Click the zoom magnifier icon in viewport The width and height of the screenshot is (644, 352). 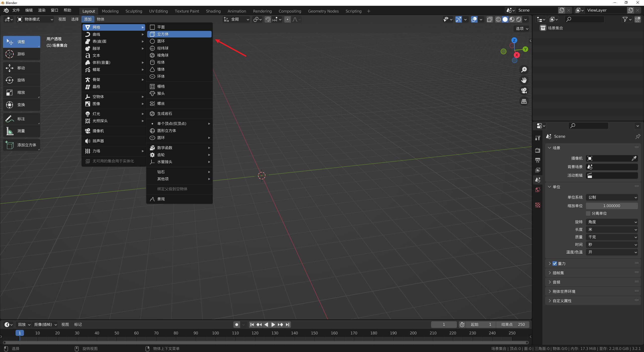(524, 70)
